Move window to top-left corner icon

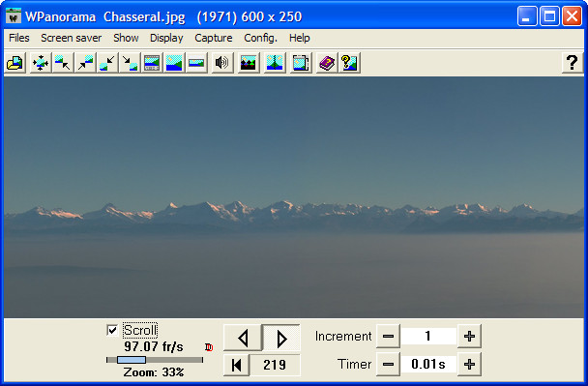[x=62, y=63]
